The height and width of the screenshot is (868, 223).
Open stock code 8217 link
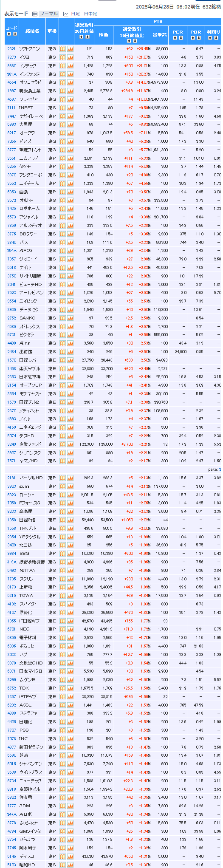[x=11, y=133]
